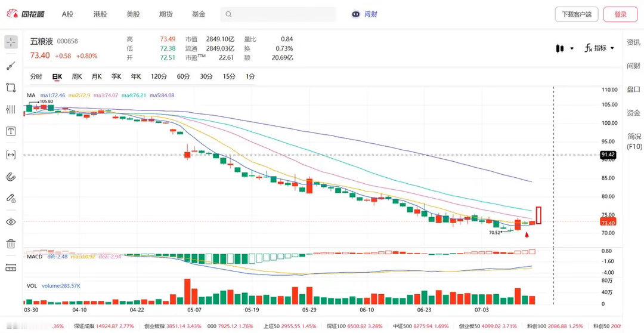Open the ruler measurement tool
This screenshot has height=333, width=644.
11,267
